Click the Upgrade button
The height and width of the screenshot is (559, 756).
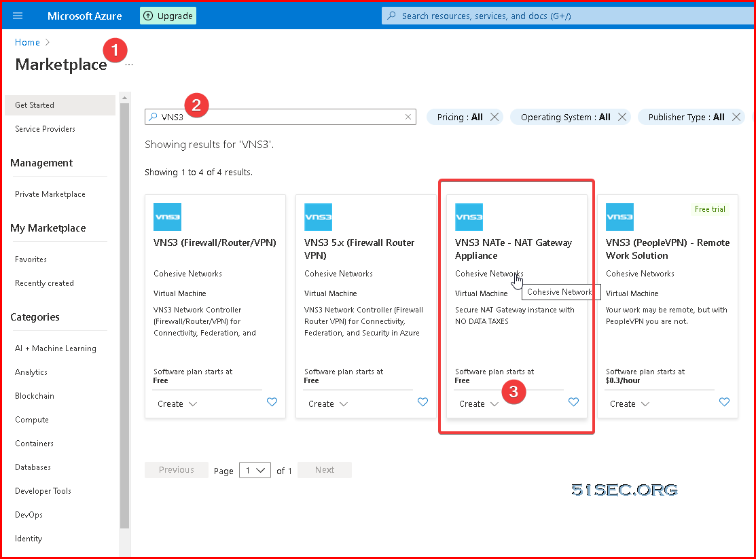[168, 16]
